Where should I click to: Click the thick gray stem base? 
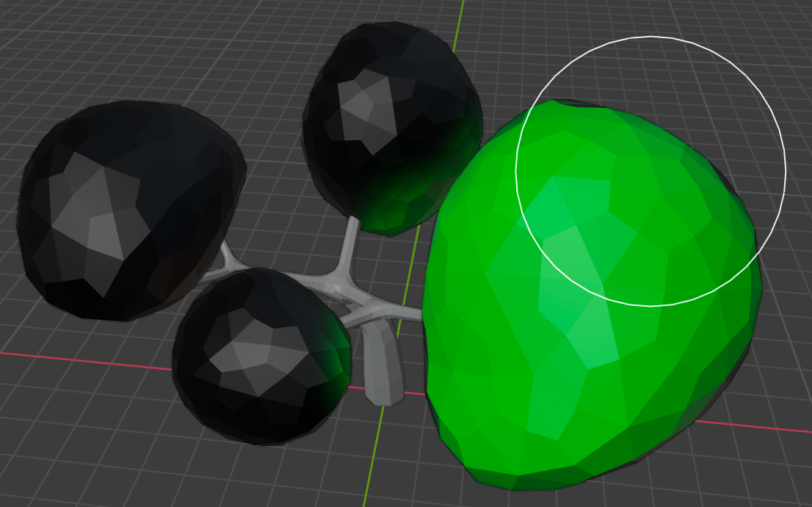coord(380,367)
